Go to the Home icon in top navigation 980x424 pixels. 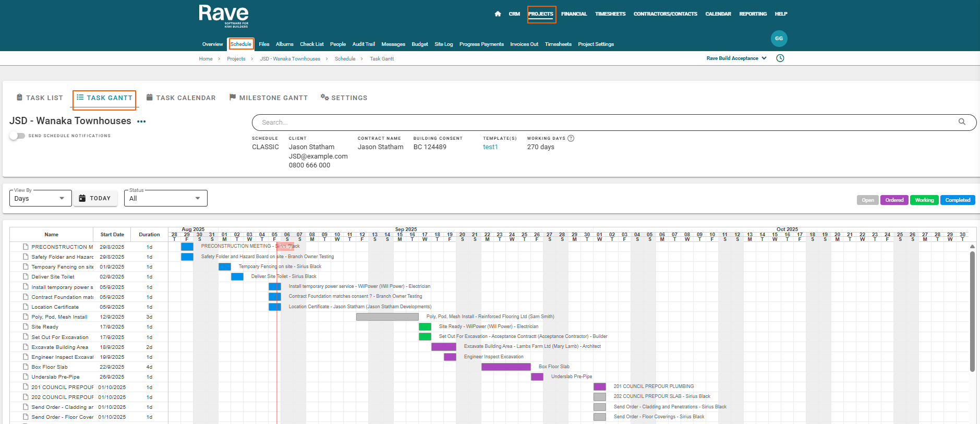pyautogui.click(x=498, y=14)
